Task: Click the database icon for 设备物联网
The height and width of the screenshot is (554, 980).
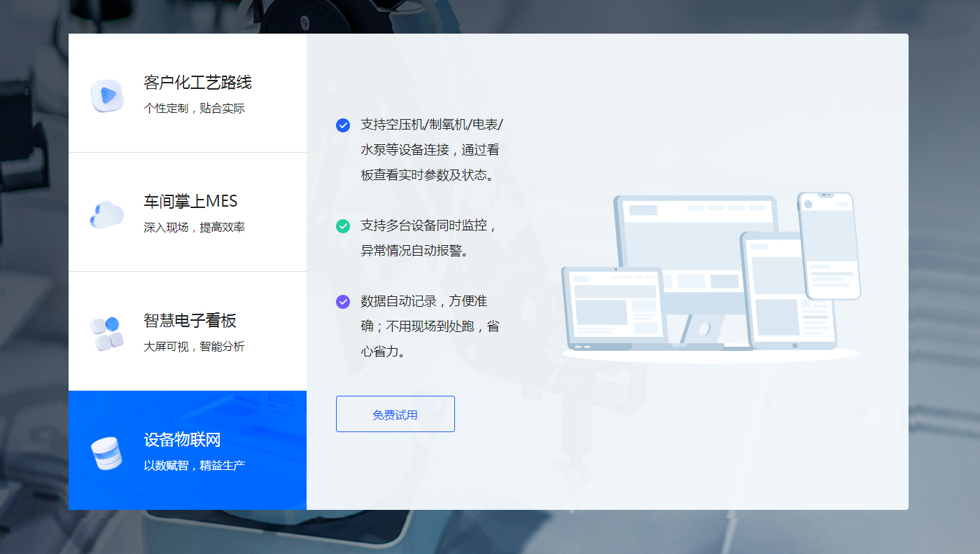Action: 107,452
